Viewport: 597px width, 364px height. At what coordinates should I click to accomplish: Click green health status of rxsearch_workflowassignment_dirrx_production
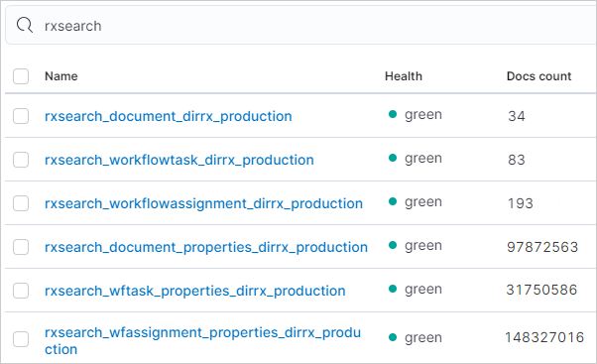[416, 201]
